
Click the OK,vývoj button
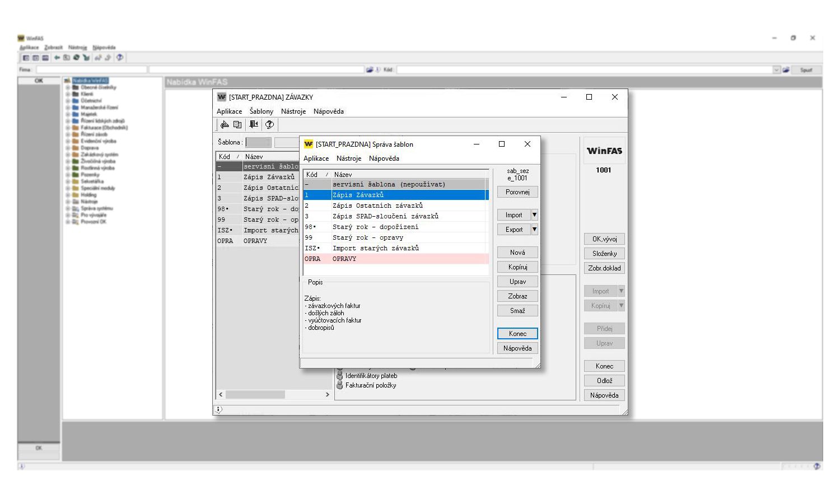click(x=604, y=239)
